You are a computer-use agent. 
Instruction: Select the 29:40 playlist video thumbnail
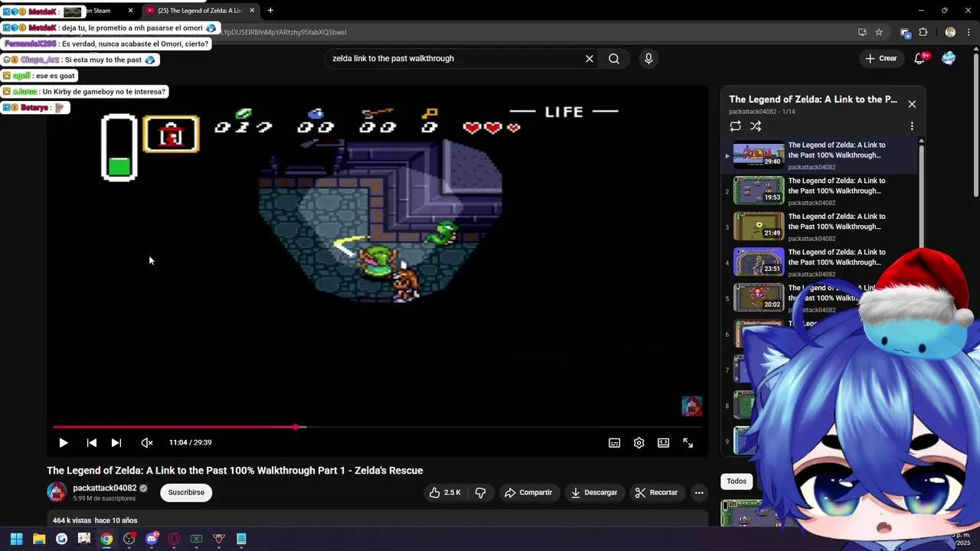(759, 155)
